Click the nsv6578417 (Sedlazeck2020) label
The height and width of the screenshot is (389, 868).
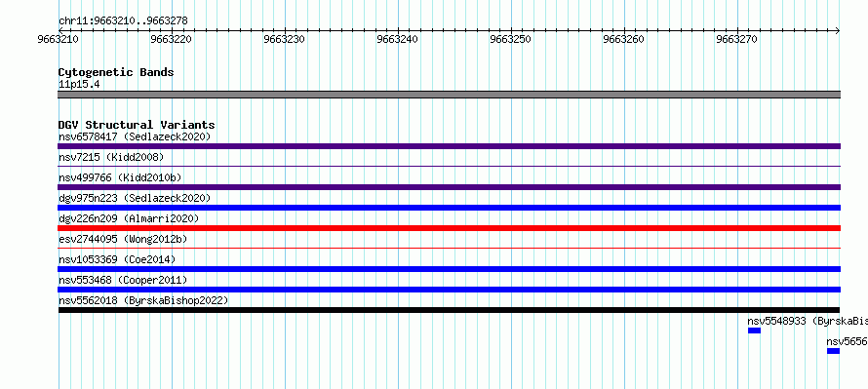[x=135, y=136]
